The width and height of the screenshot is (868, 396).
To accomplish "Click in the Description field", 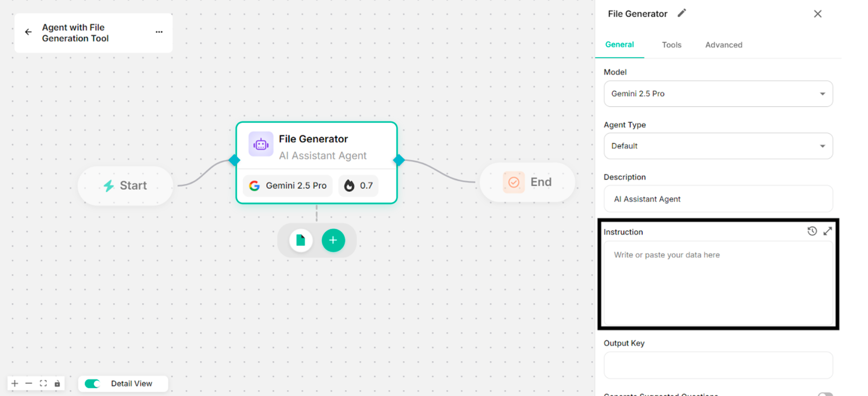I will point(718,199).
